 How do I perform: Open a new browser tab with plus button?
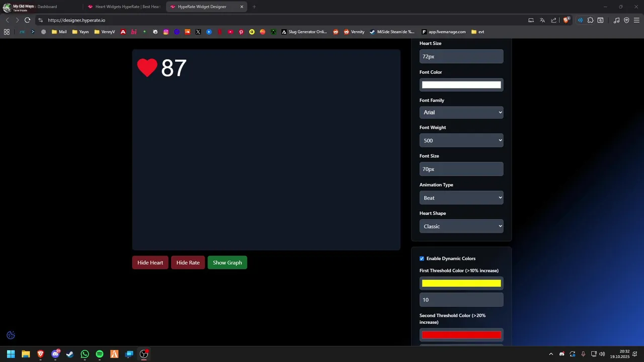click(254, 7)
